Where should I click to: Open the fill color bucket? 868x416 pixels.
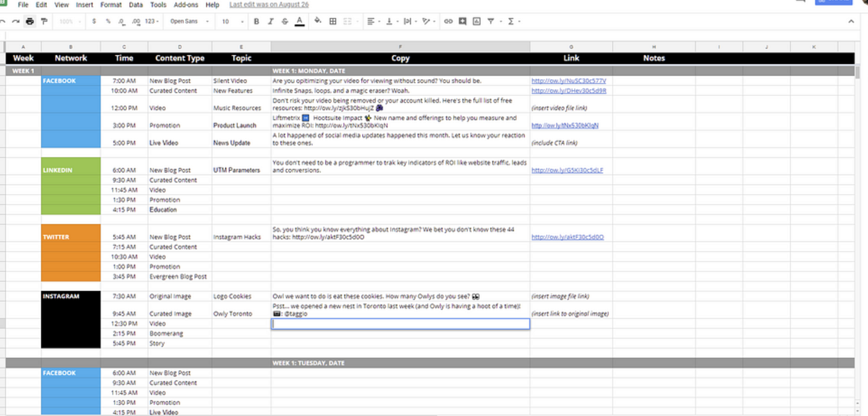coord(318,21)
